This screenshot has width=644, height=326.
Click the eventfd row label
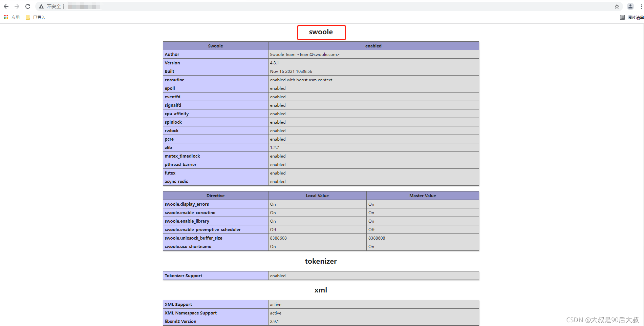pos(173,97)
